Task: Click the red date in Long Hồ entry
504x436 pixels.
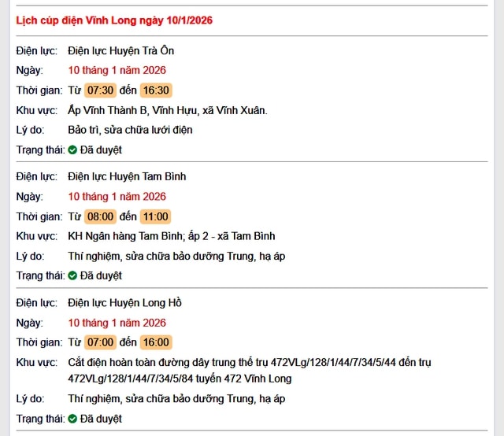Action: click(117, 322)
